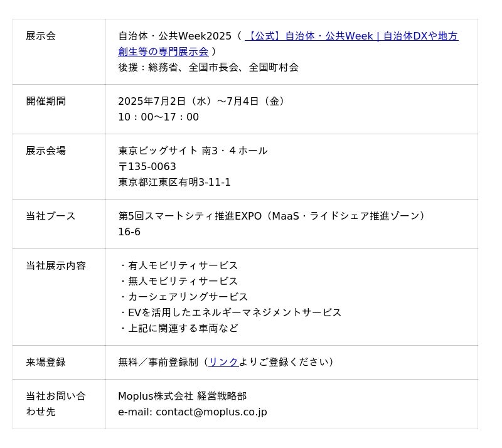The height and width of the screenshot is (448, 502).
Task: Click the opening hours 10：00～17：00
Action: click(x=159, y=117)
